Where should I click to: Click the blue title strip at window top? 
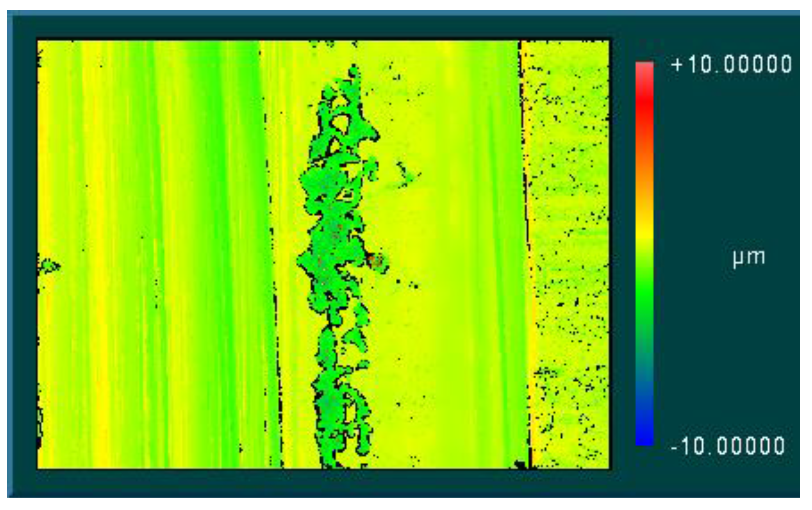[x=402, y=13]
